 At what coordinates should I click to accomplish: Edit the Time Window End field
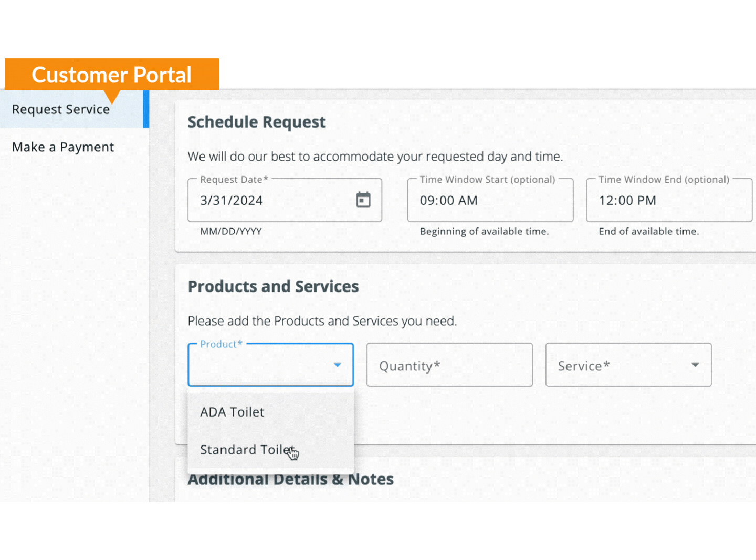click(668, 201)
